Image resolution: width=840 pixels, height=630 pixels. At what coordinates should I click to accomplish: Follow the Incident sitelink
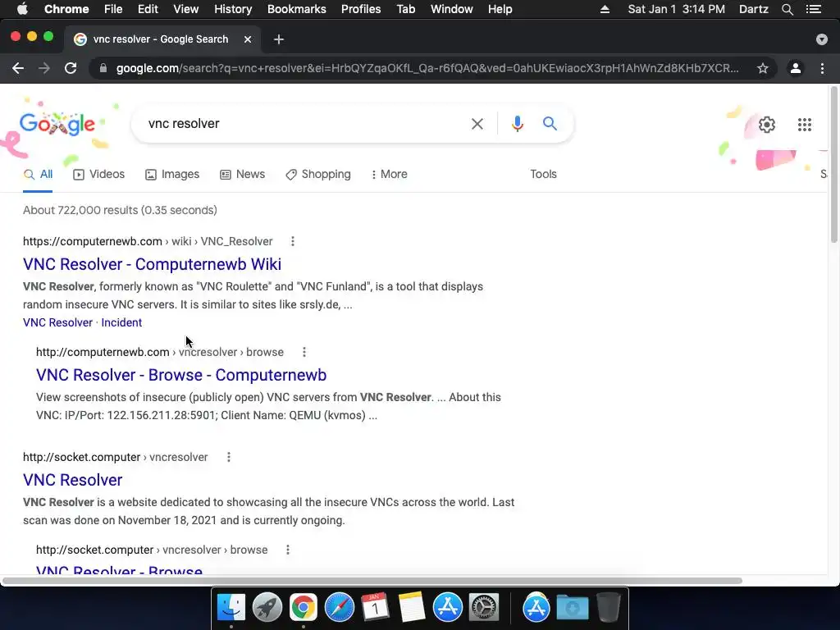click(x=121, y=322)
